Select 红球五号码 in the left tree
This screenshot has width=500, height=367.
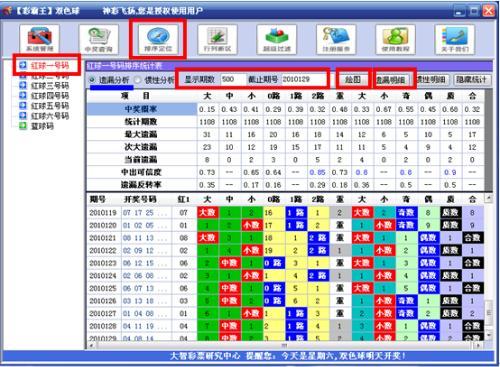pos(49,106)
